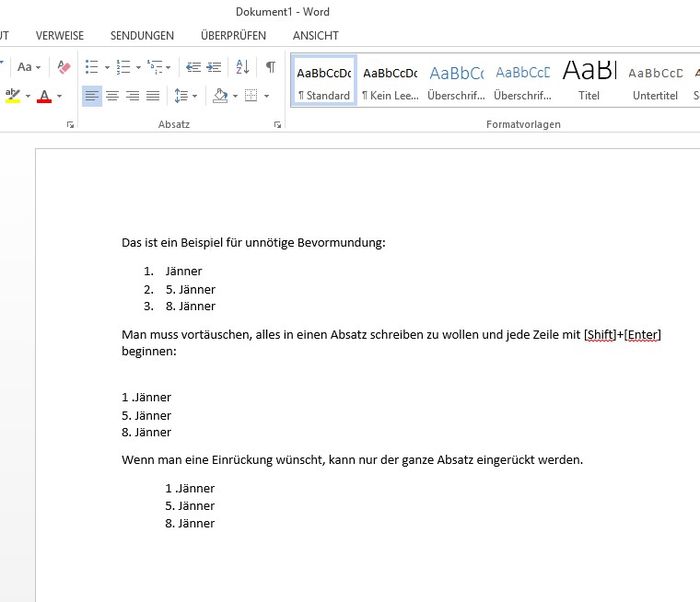Click the word 'beginnen:' in the document
The height and width of the screenshot is (602, 700).
pos(149,351)
